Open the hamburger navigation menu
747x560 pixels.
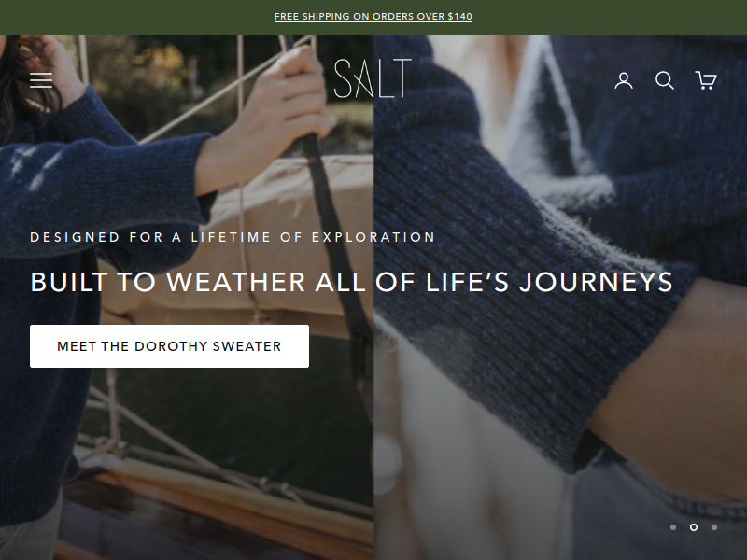point(41,80)
